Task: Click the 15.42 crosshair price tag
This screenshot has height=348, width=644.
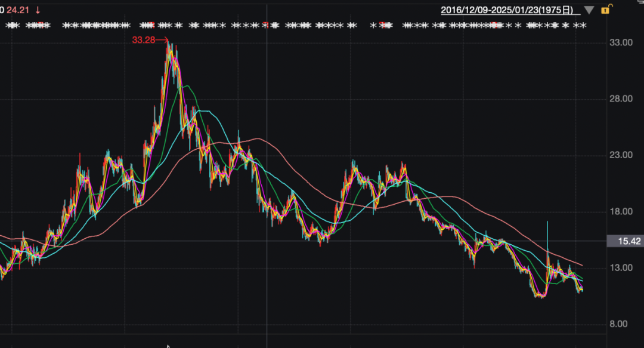Action: coord(625,241)
